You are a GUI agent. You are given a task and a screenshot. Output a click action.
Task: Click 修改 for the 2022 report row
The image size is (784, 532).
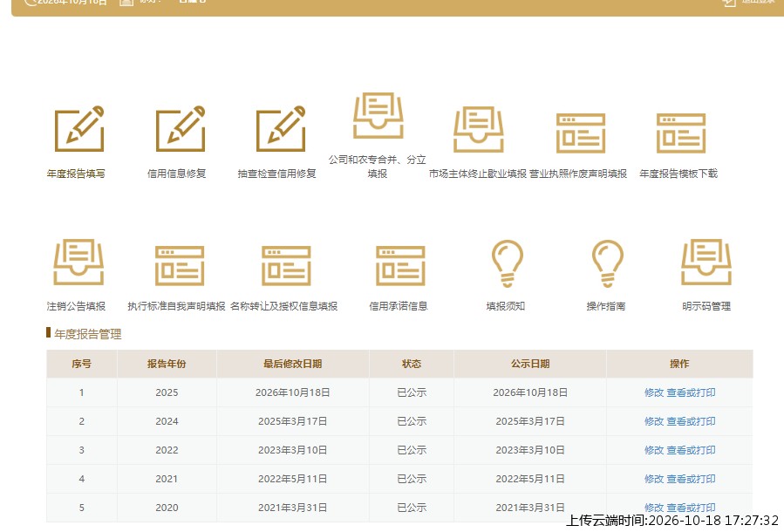tap(653, 450)
